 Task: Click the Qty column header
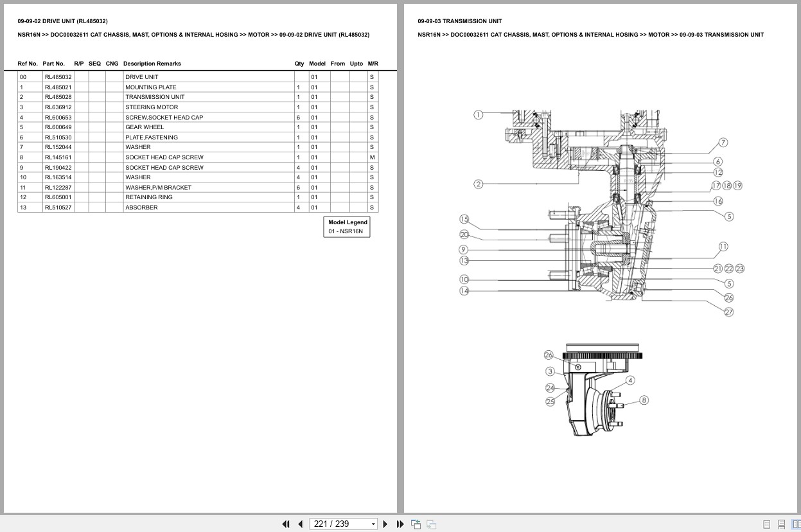click(x=299, y=64)
